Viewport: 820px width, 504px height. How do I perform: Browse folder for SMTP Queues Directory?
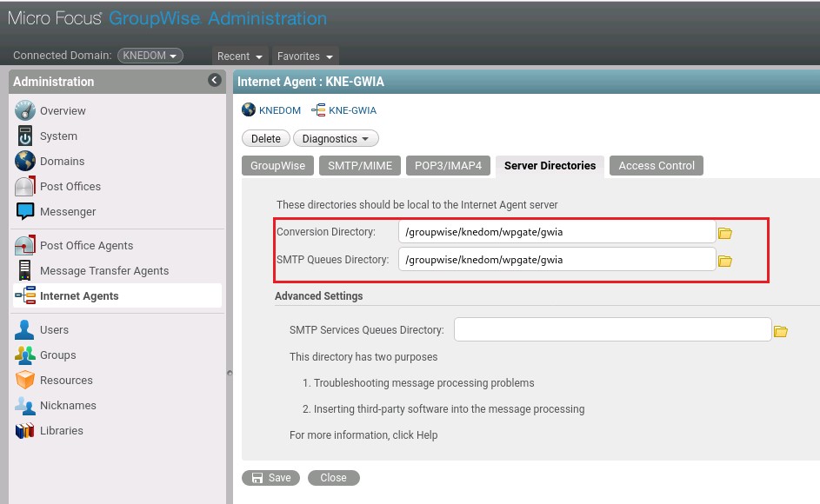click(725, 261)
